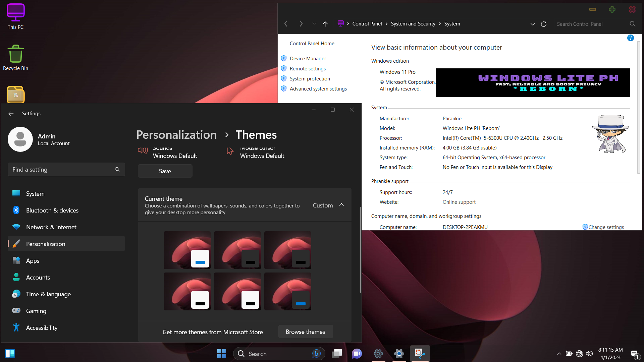This screenshot has width=644, height=362.
Task: Click the Control Panel vertical scrollbar
Action: 638,107
